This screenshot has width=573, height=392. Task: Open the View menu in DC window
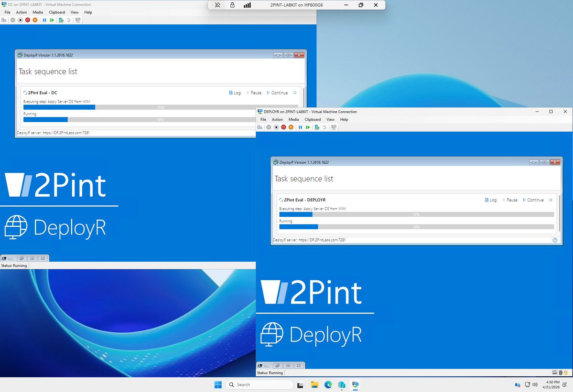click(75, 12)
